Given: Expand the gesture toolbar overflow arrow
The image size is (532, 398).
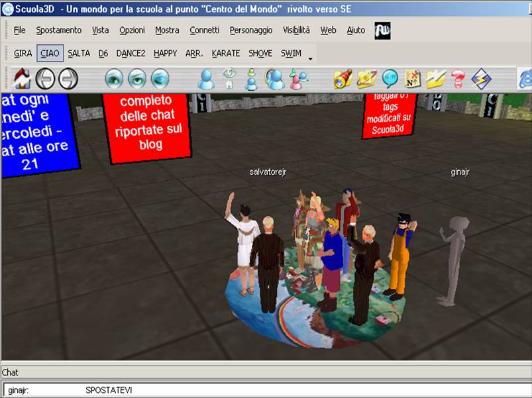Looking at the screenshot, I should click(x=310, y=59).
